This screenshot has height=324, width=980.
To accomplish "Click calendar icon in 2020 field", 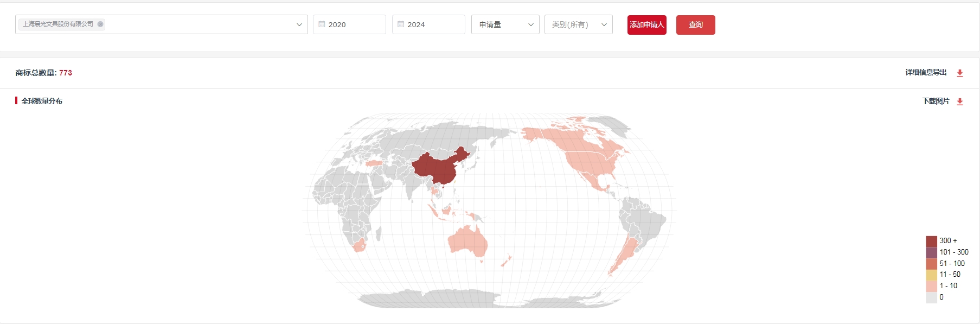I will click(x=322, y=24).
